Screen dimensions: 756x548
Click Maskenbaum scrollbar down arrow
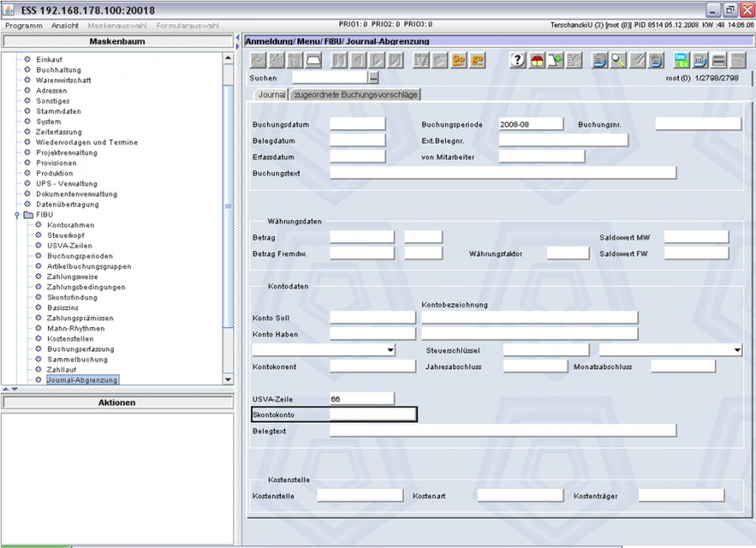(228, 380)
